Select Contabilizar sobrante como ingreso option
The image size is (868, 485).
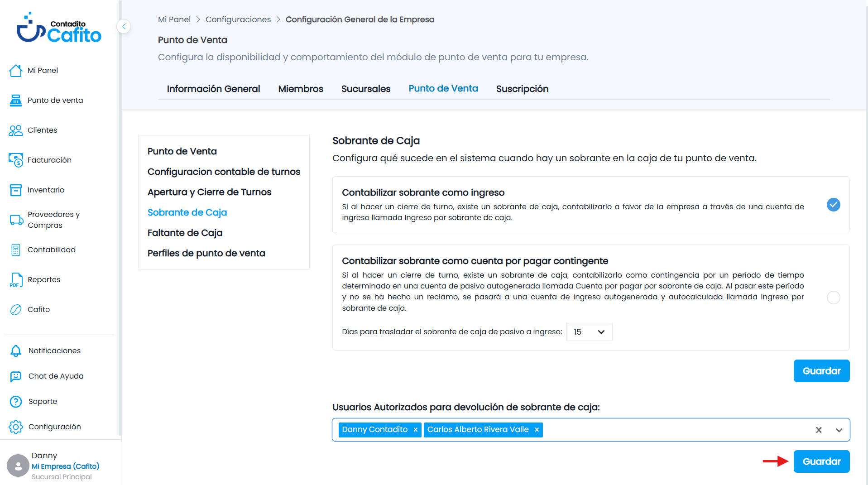[x=834, y=205]
